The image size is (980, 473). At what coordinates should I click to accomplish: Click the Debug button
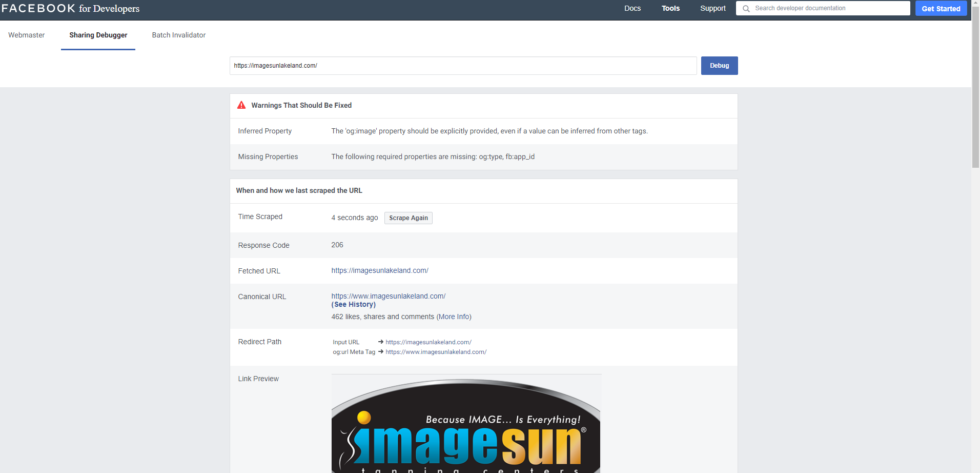click(719, 66)
